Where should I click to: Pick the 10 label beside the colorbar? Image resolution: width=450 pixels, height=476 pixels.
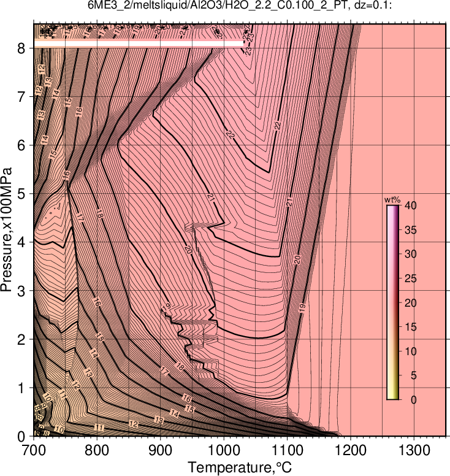point(411,351)
